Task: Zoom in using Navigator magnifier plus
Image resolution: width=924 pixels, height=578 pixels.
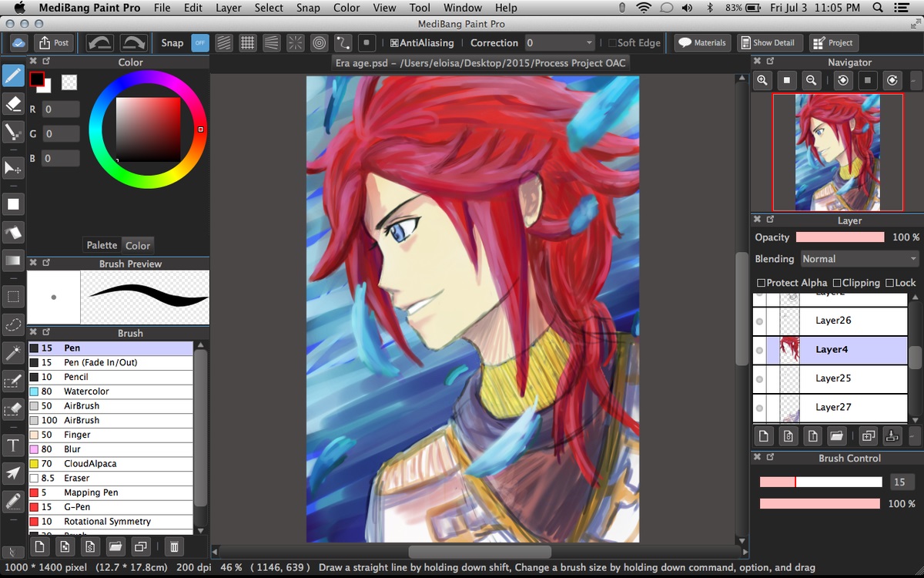Action: click(762, 80)
